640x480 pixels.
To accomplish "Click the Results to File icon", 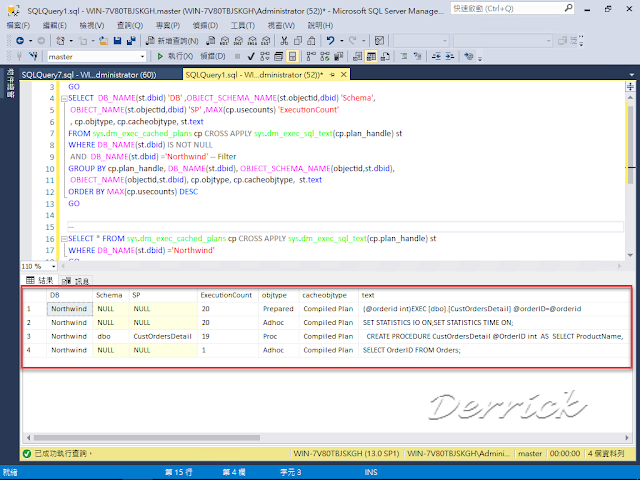I will pyautogui.click(x=385, y=56).
